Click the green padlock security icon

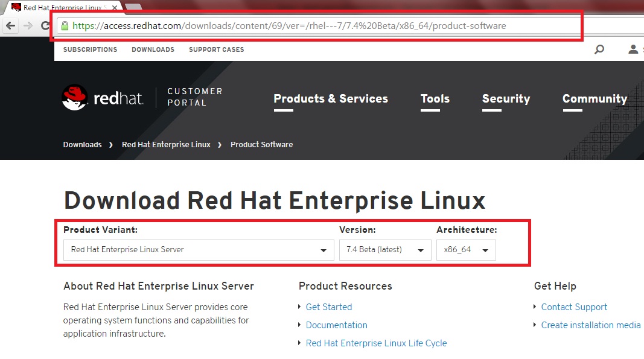point(65,26)
